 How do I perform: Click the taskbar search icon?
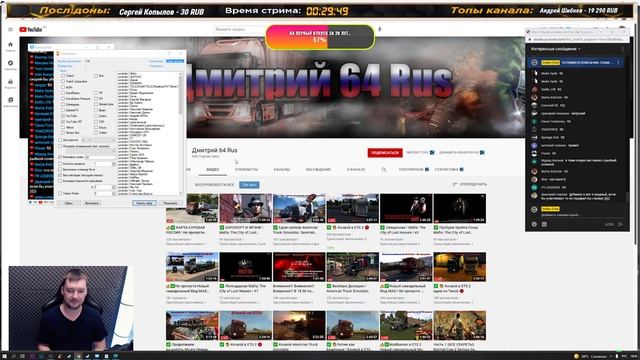[13, 356]
